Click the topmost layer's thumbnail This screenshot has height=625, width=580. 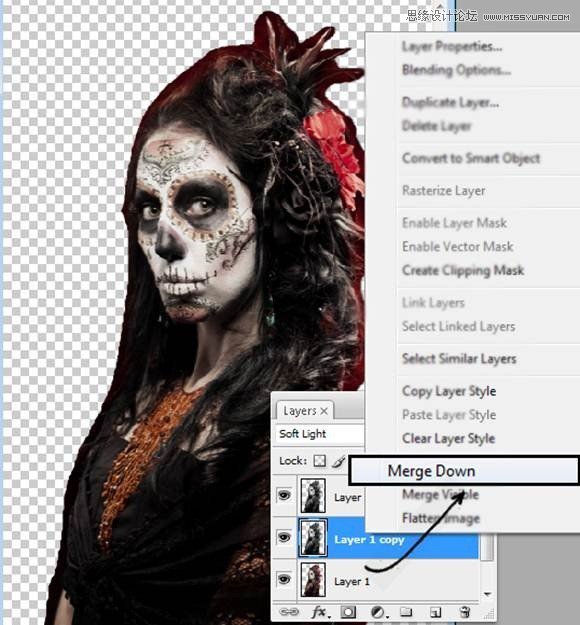[x=313, y=495]
